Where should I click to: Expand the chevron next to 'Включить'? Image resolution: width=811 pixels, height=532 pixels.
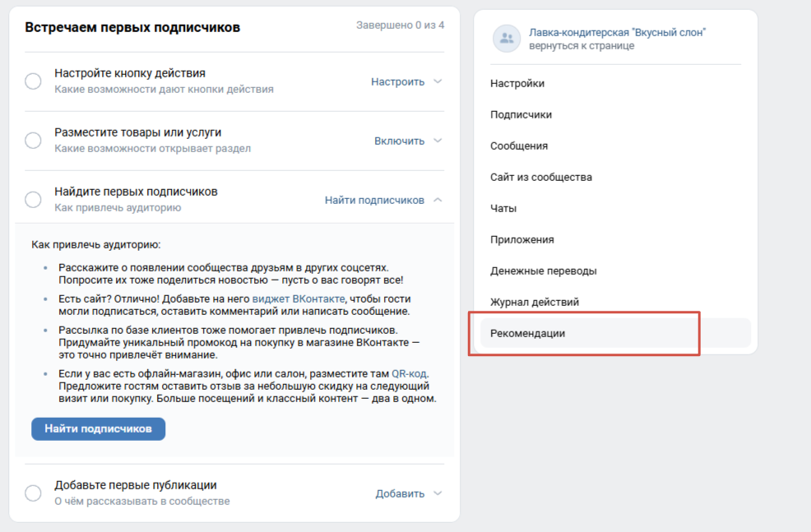pos(438,141)
